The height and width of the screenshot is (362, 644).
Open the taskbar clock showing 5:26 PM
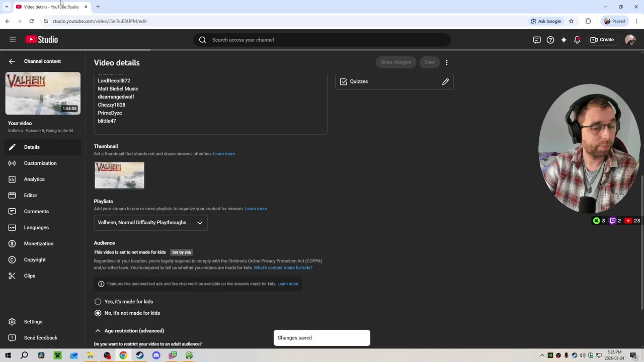pos(614,355)
